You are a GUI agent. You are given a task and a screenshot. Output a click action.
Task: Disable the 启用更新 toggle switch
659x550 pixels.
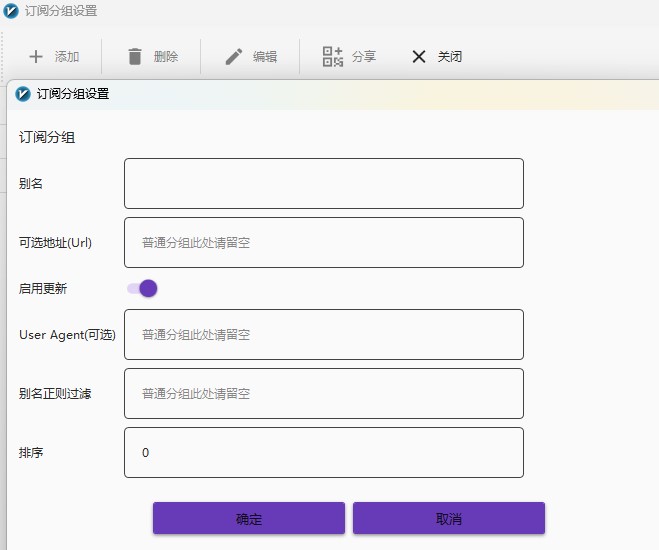(x=142, y=289)
